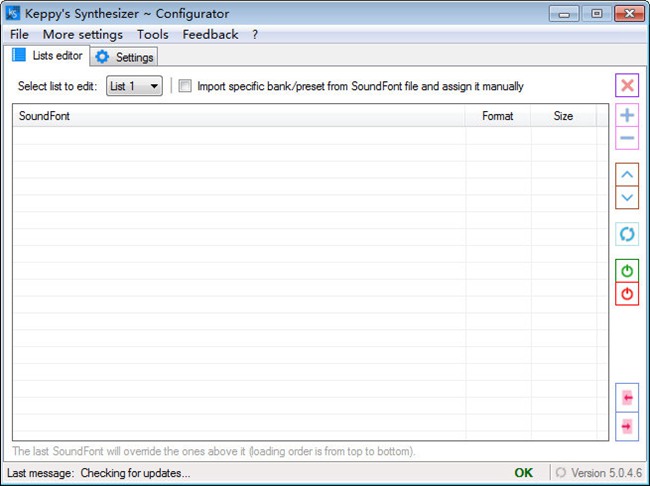Open the More settings menu

click(82, 34)
